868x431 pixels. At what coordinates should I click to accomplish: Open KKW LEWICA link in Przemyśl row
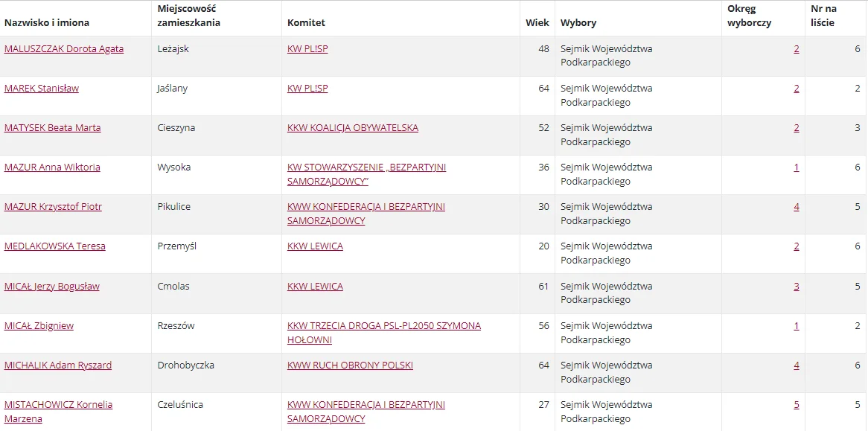315,246
